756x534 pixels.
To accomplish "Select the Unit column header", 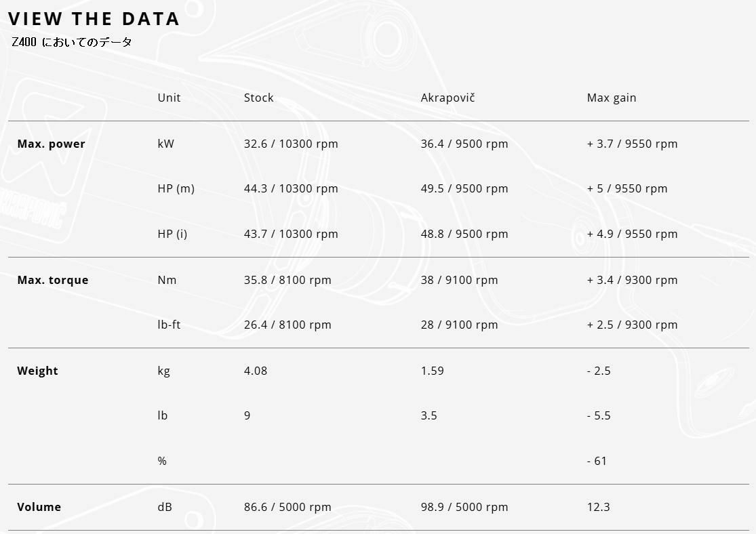I will [x=169, y=98].
